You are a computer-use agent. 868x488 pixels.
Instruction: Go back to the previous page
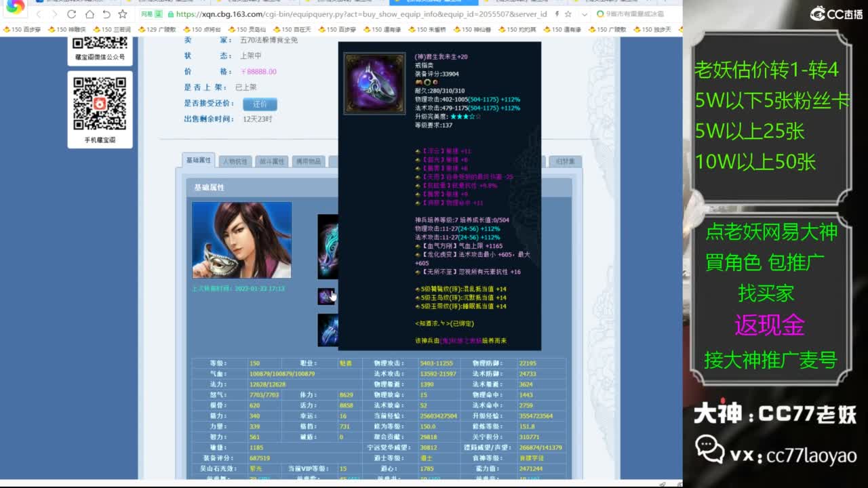pos(38,14)
